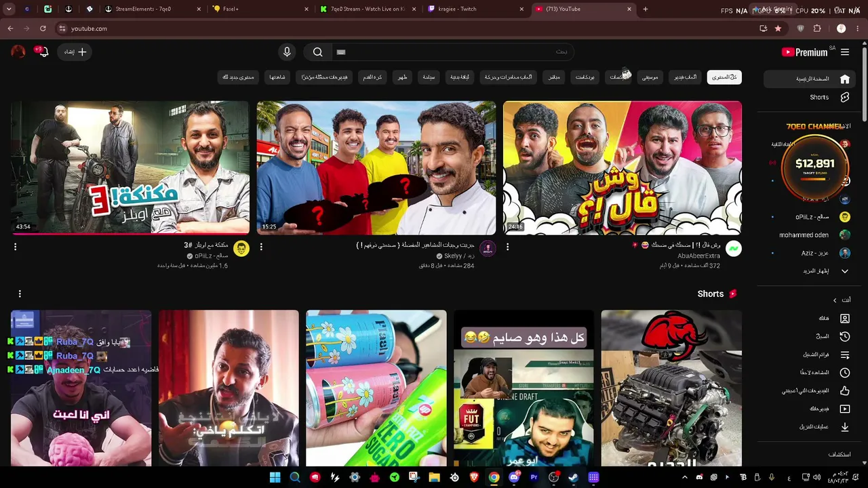Click the magnifier search button
868x488 pixels.
coord(317,52)
